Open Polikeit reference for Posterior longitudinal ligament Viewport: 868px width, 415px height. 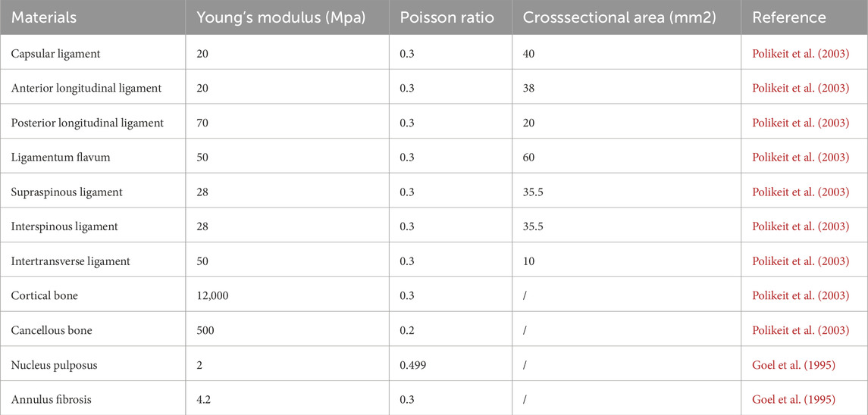(x=800, y=123)
